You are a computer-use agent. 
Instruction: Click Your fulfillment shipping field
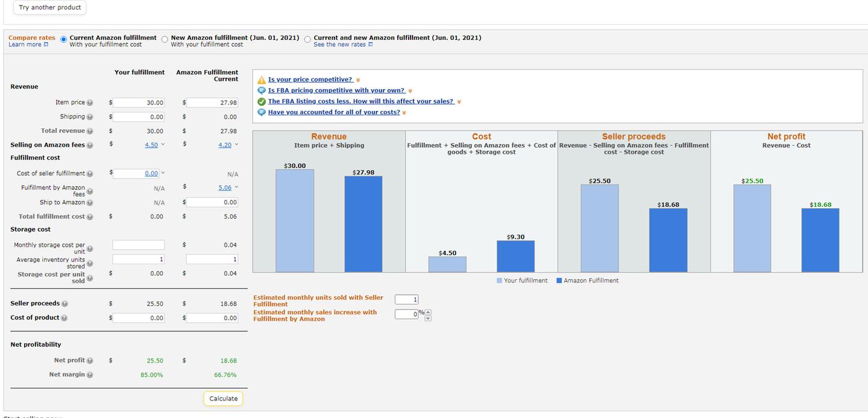coord(139,117)
